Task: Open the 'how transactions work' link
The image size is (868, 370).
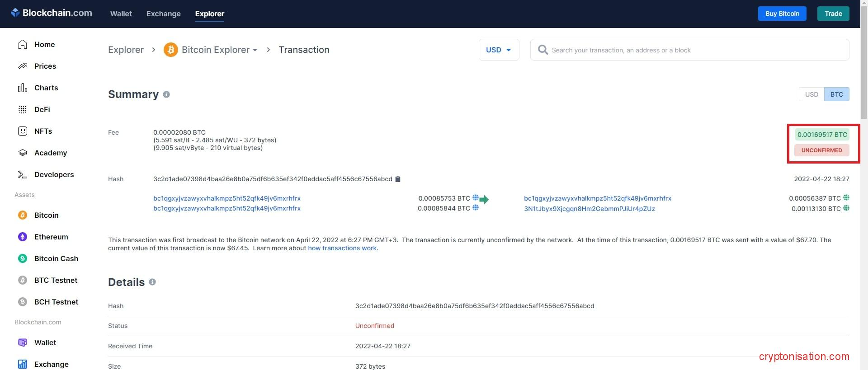Action: pyautogui.click(x=342, y=248)
